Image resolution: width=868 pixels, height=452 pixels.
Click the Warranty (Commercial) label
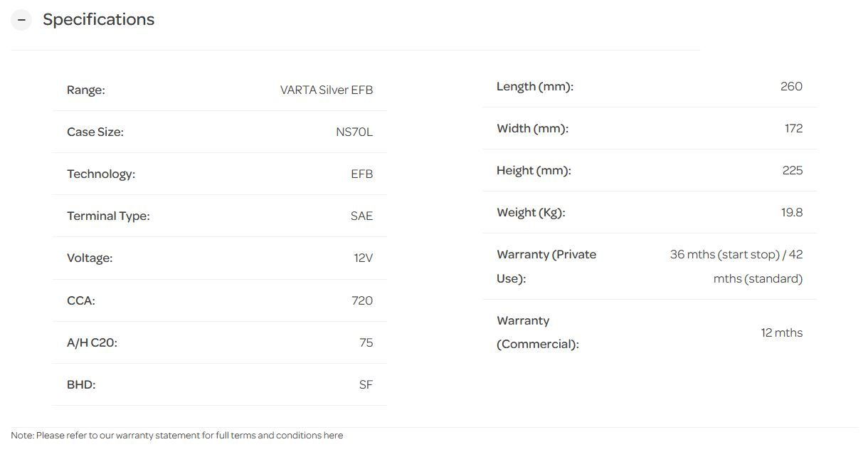537,332
